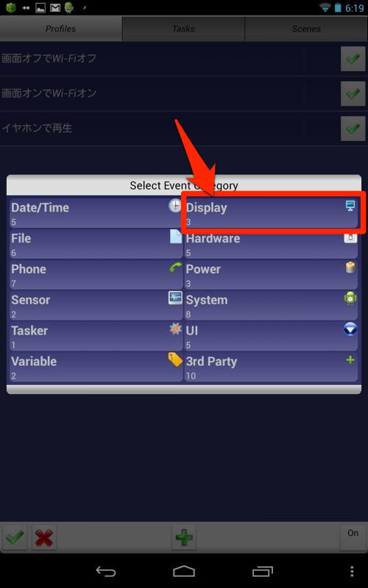Select the Date/Time event category
This screenshot has height=588, width=368.
(96, 213)
